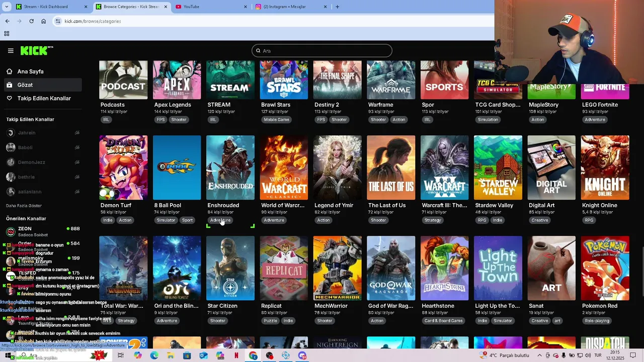The image size is (644, 362).
Task: Go to Ana Sayfa in sidebar
Action: click(x=42, y=71)
